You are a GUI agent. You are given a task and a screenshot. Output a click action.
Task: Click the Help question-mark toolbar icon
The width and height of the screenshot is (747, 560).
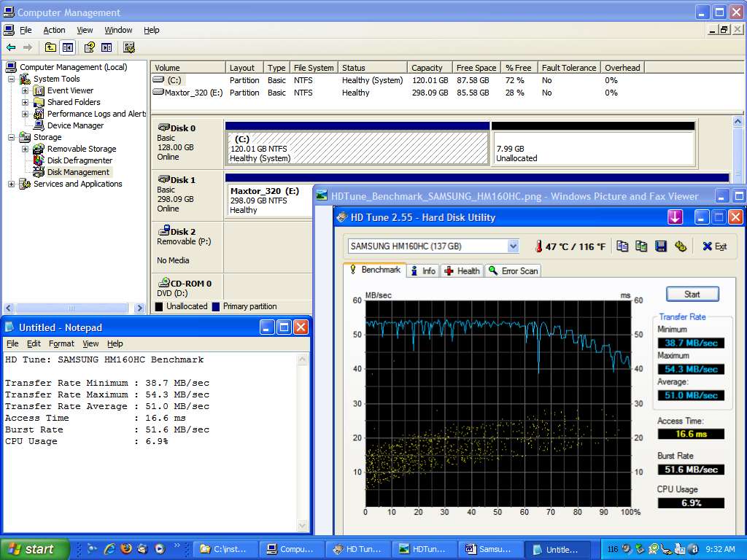[x=89, y=47]
